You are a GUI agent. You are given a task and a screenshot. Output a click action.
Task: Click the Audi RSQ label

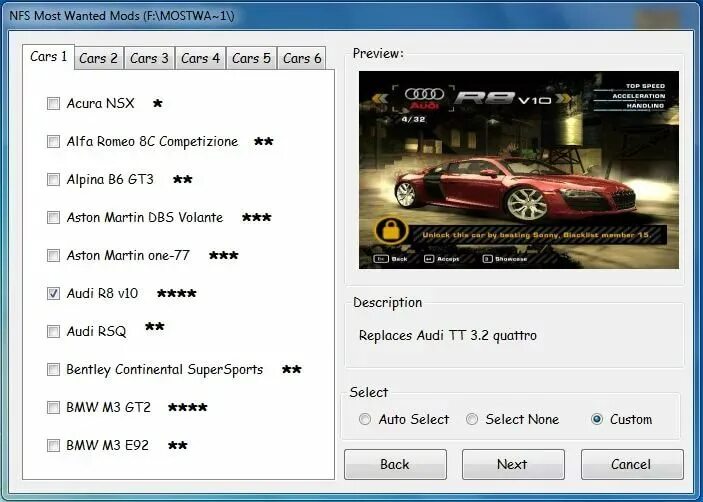(96, 332)
